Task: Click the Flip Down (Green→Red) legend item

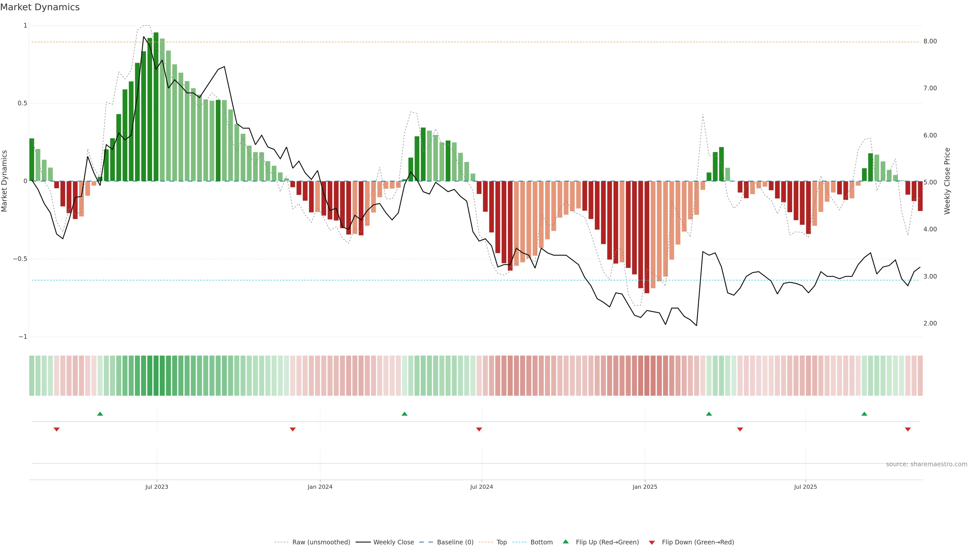Action: [698, 542]
